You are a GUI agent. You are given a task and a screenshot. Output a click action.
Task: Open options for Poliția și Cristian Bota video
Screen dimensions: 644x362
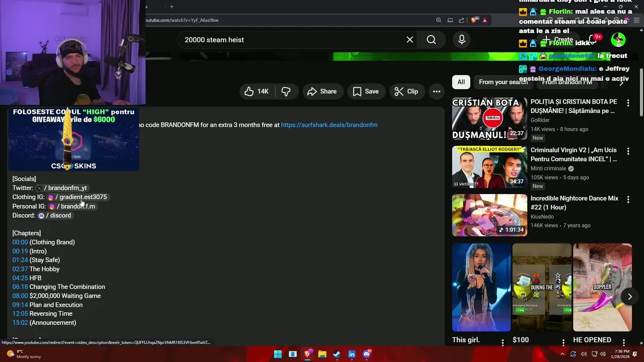628,103
